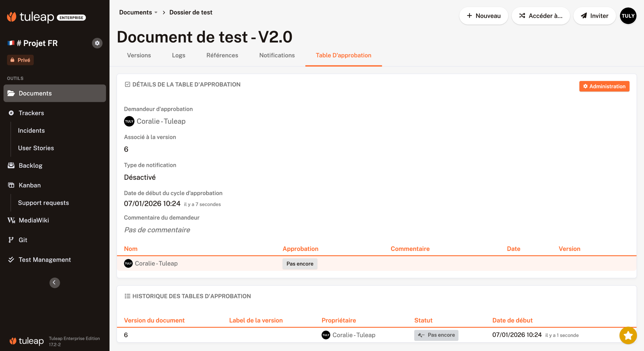Switch to the Notifications tab
This screenshot has width=644, height=351.
(x=277, y=55)
